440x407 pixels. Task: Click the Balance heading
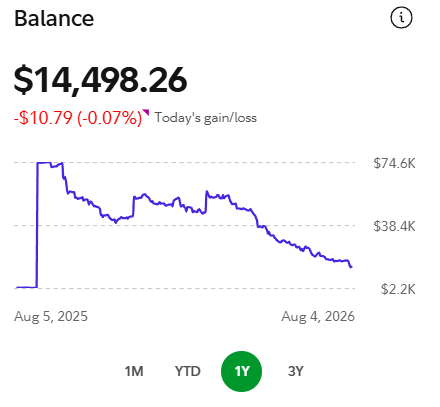54,18
